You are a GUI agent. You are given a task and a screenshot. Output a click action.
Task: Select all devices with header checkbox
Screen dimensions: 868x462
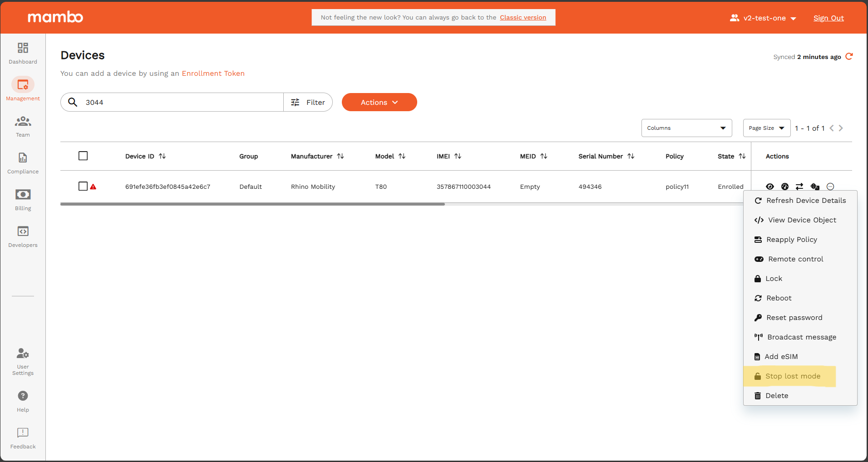(83, 156)
